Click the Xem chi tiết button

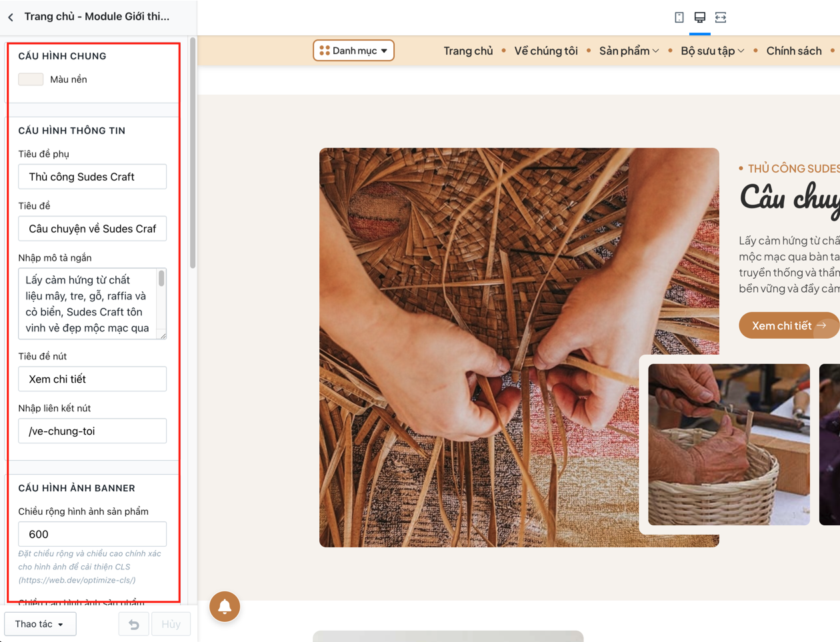789,325
